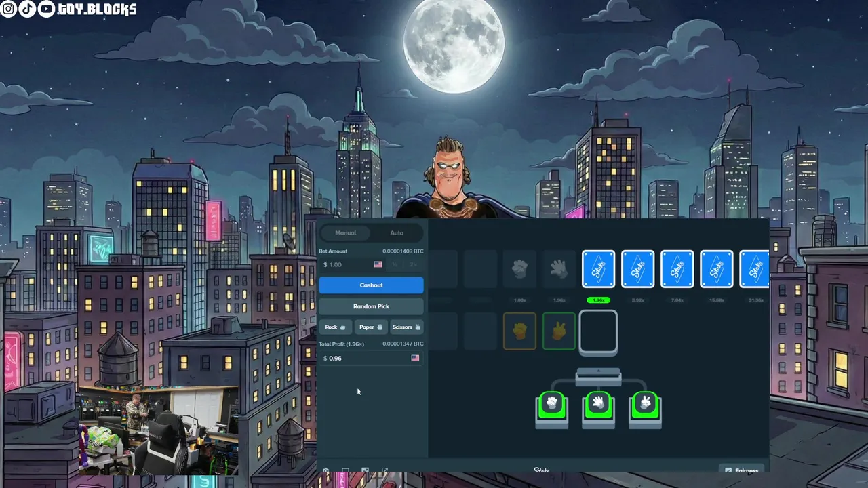The image size is (868, 488).
Task: Click the flag icon in Total Profit field
Action: [415, 358]
